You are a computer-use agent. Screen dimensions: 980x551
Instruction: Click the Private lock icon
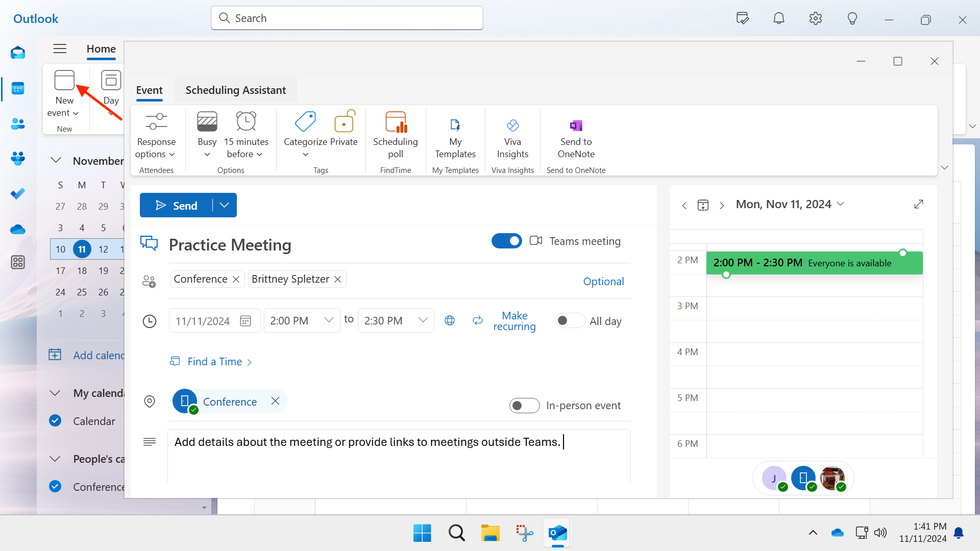[344, 123]
